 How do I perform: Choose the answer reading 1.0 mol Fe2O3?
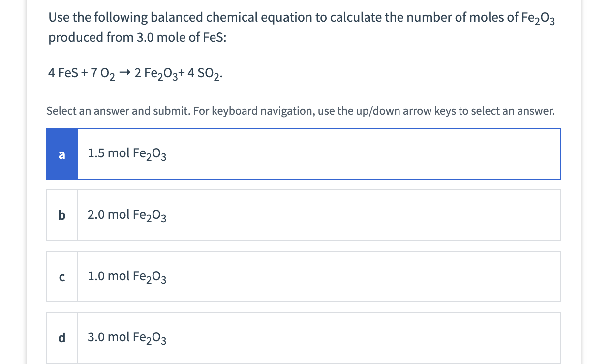[126, 276]
